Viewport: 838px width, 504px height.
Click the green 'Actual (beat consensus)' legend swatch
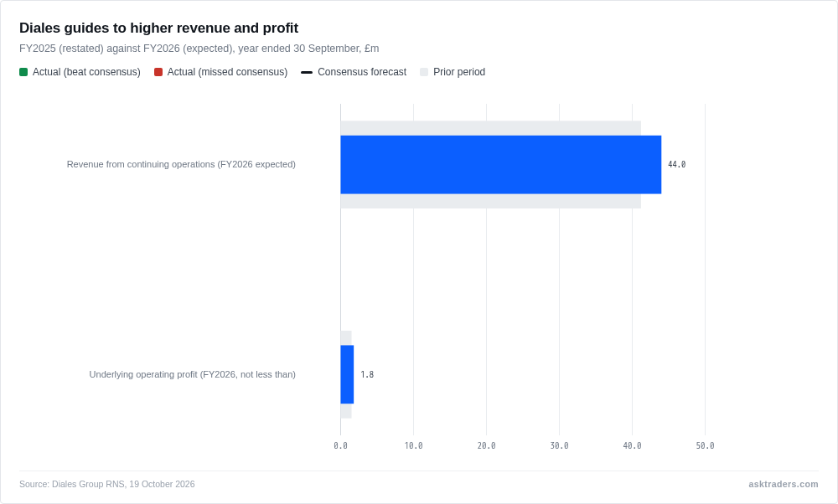click(x=23, y=72)
